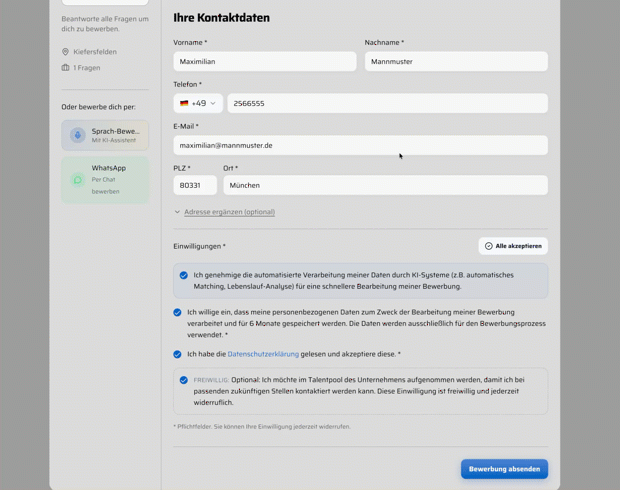
Task: Focus the E-Mail field
Action: 361,145
